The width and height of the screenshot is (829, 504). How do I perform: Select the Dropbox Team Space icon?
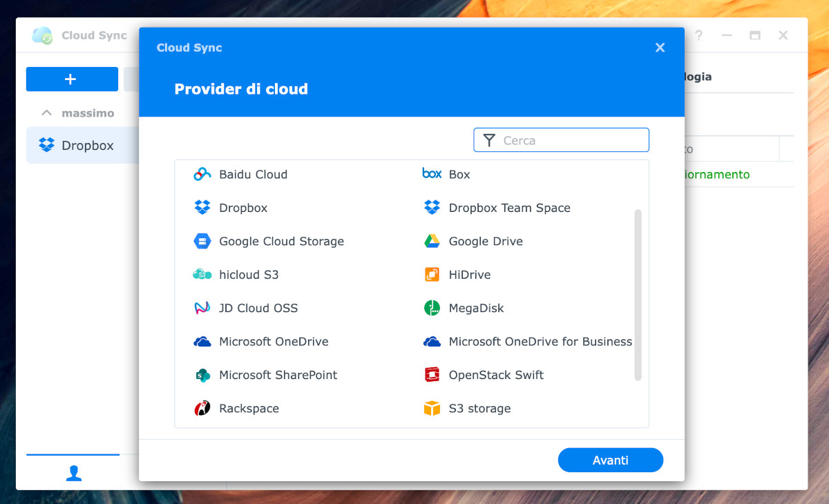(432, 208)
